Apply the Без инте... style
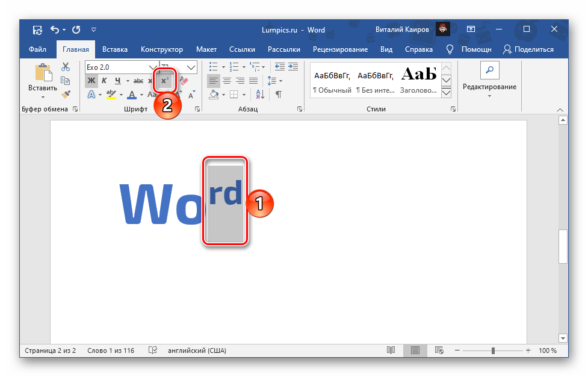 coord(376,81)
